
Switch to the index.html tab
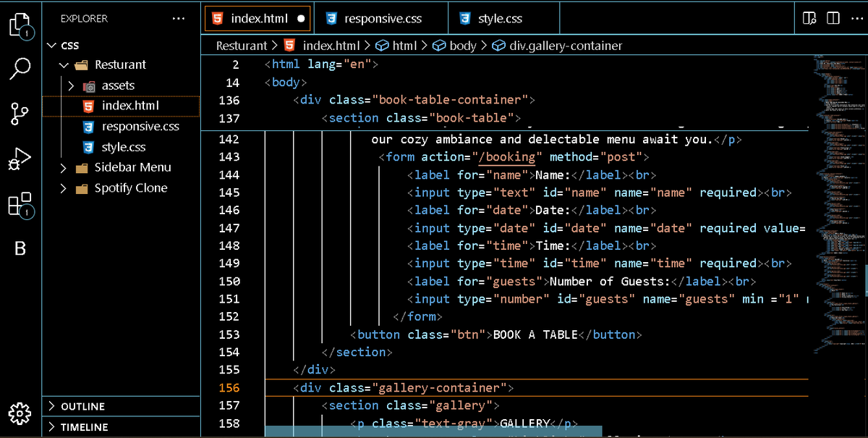point(258,18)
